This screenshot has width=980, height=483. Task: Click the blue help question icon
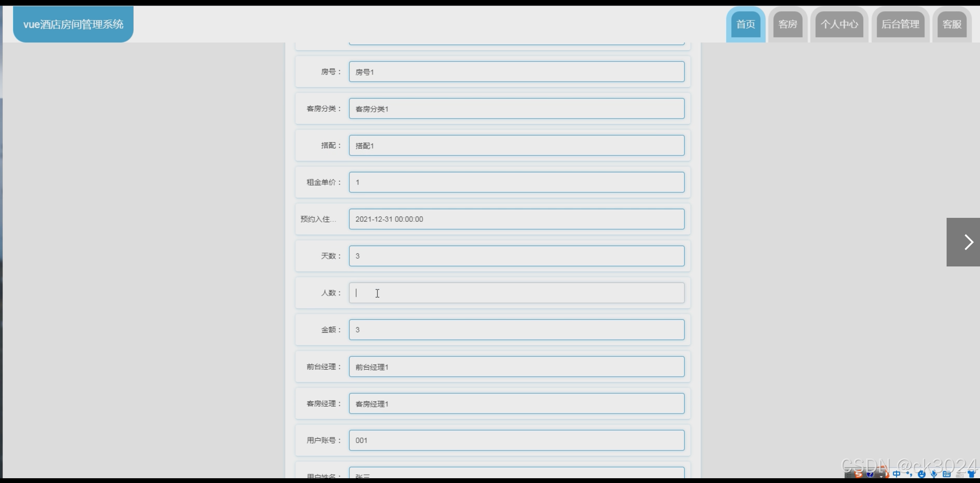pyautogui.click(x=870, y=474)
